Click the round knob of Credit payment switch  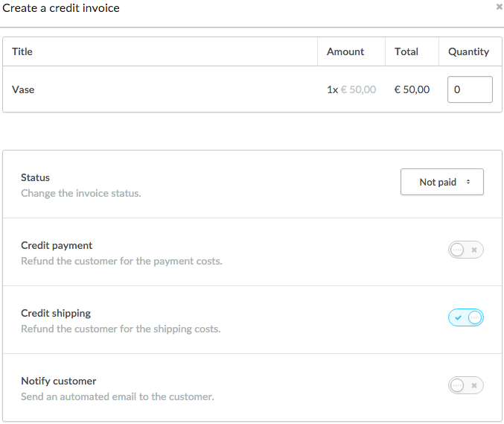coord(457,250)
